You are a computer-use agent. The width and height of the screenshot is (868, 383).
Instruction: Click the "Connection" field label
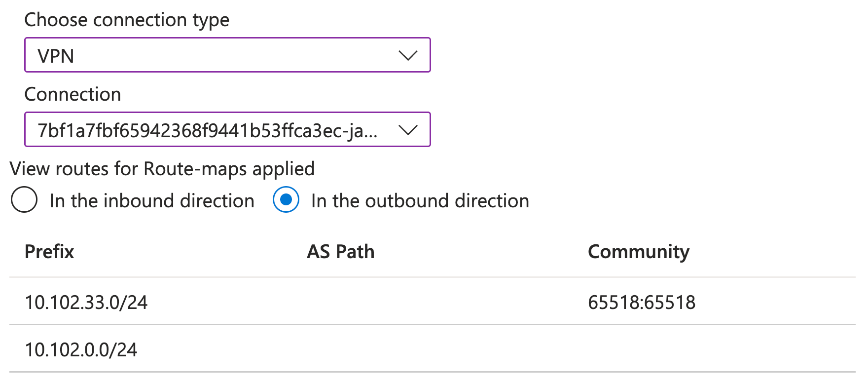[73, 94]
